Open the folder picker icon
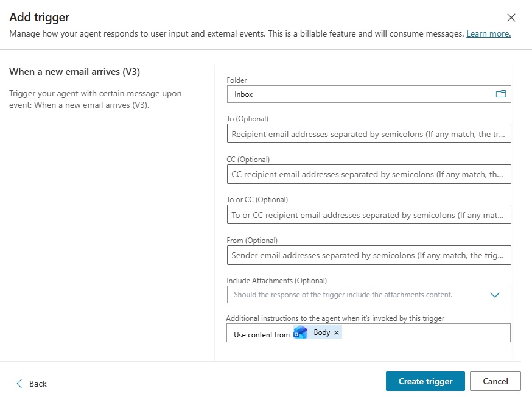Screen dimensions: 532x397 pyautogui.click(x=500, y=94)
